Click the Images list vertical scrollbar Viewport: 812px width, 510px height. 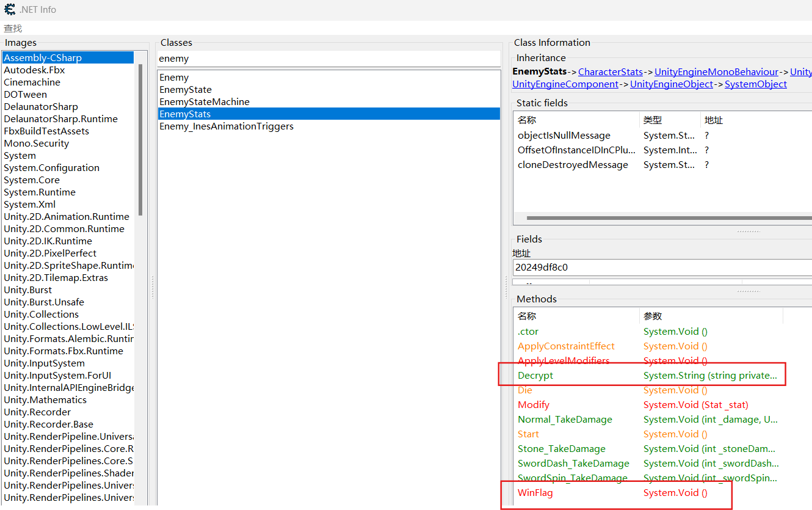(140, 140)
